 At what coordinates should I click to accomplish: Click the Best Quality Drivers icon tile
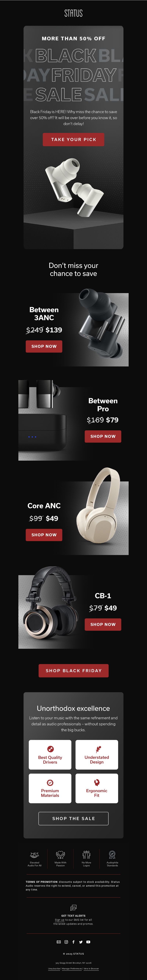tap(50, 755)
